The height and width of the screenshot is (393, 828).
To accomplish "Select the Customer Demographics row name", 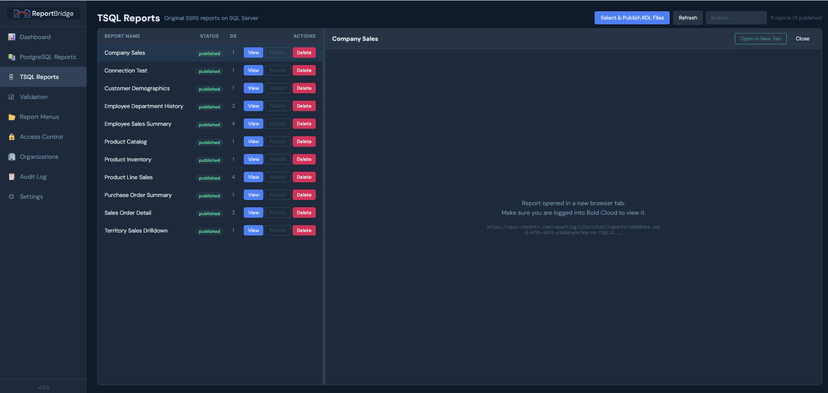I will coord(137,88).
